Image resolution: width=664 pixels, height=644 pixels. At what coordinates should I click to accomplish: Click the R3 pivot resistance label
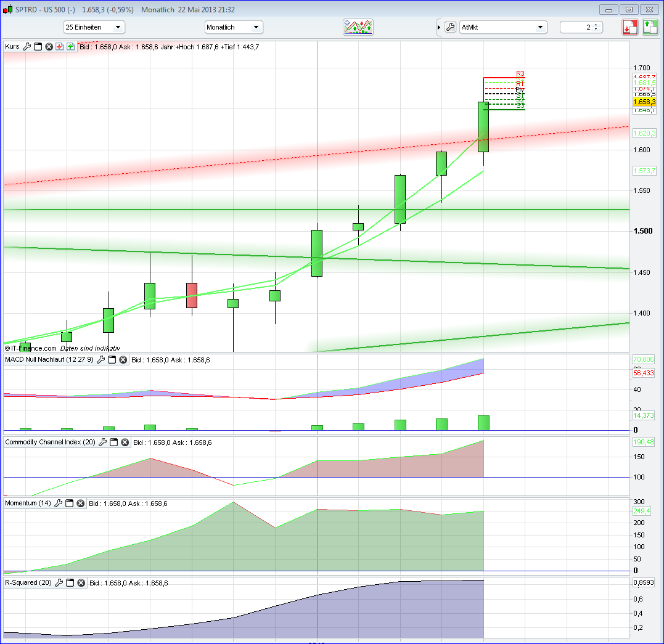pos(520,74)
